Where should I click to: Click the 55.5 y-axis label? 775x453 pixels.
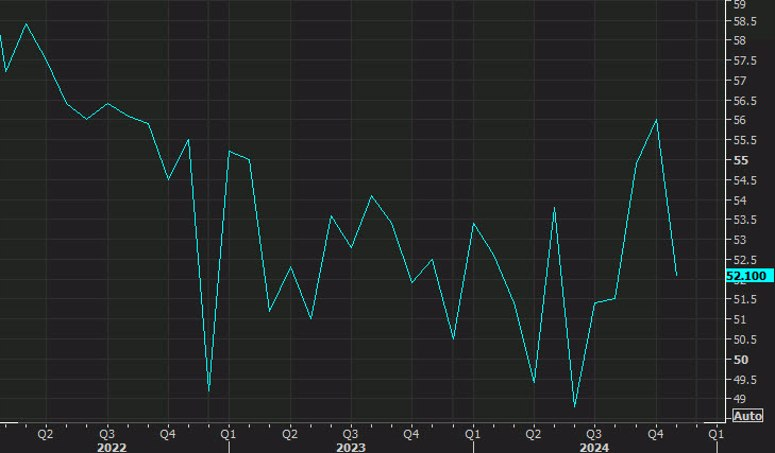(x=745, y=140)
